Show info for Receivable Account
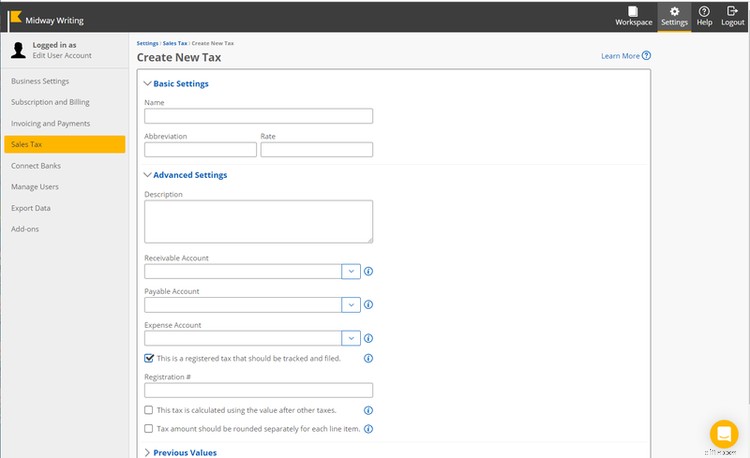 point(368,271)
